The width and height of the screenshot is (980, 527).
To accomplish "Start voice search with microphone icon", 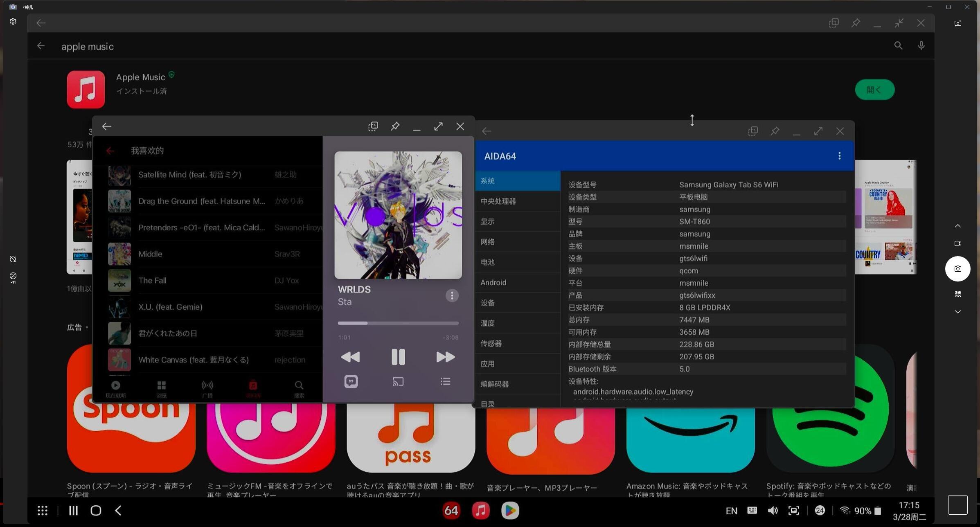I will click(921, 46).
